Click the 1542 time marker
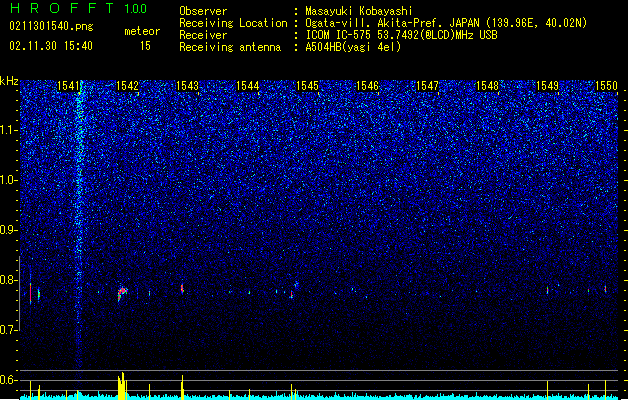This screenshot has height=400, width=629. pos(127,86)
